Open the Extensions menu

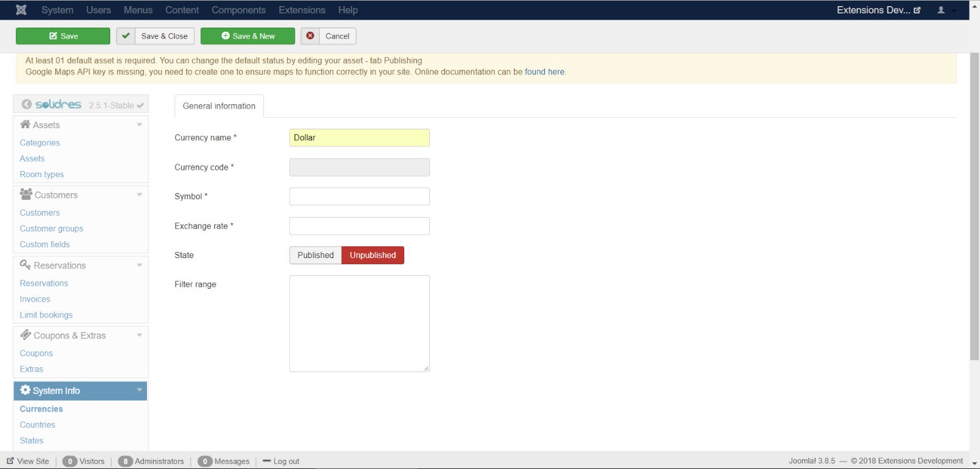(x=301, y=10)
